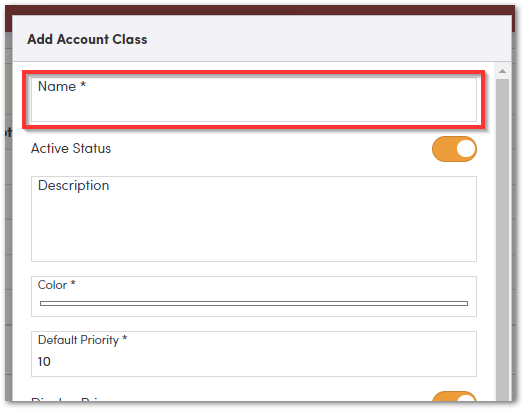Image resolution: width=524 pixels, height=410 pixels.
Task: Click inside the Name input field
Action: [x=254, y=99]
